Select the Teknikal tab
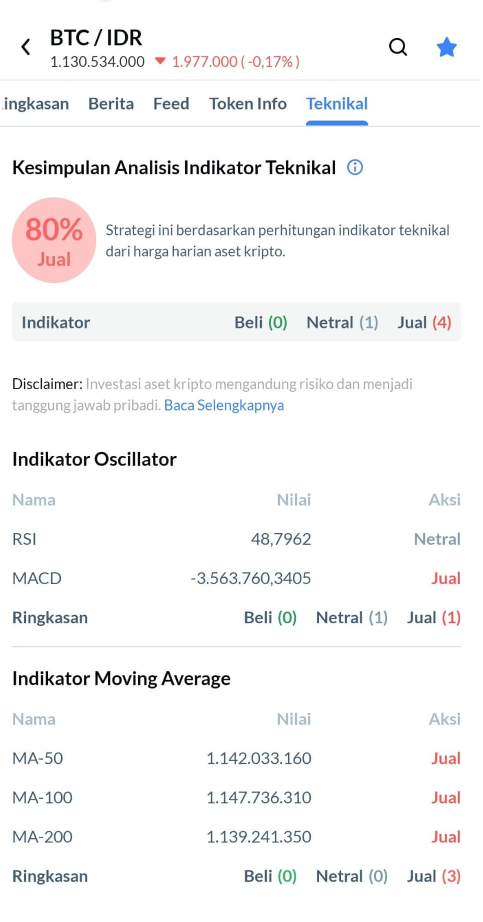 click(337, 104)
